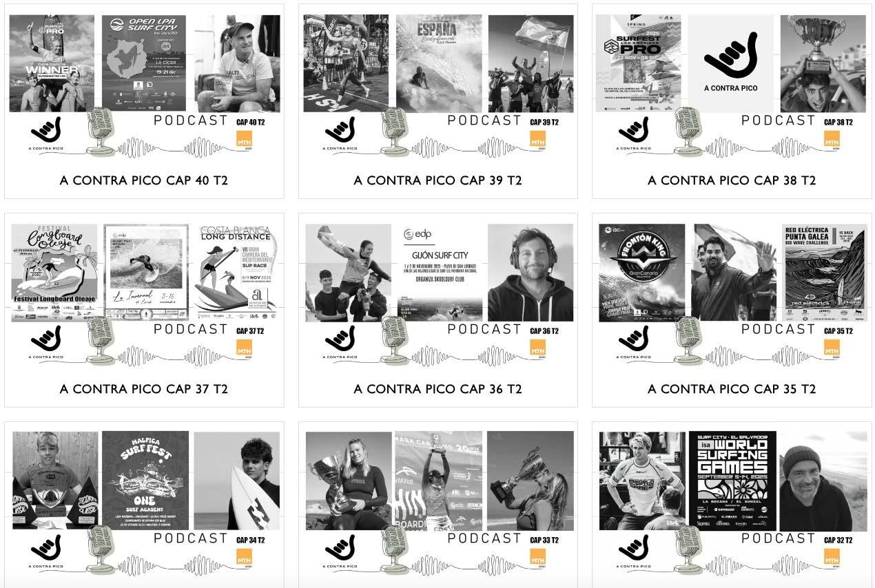Open the Gijón Surf City poster thumbnail
The height and width of the screenshot is (588, 875).
tap(437, 273)
